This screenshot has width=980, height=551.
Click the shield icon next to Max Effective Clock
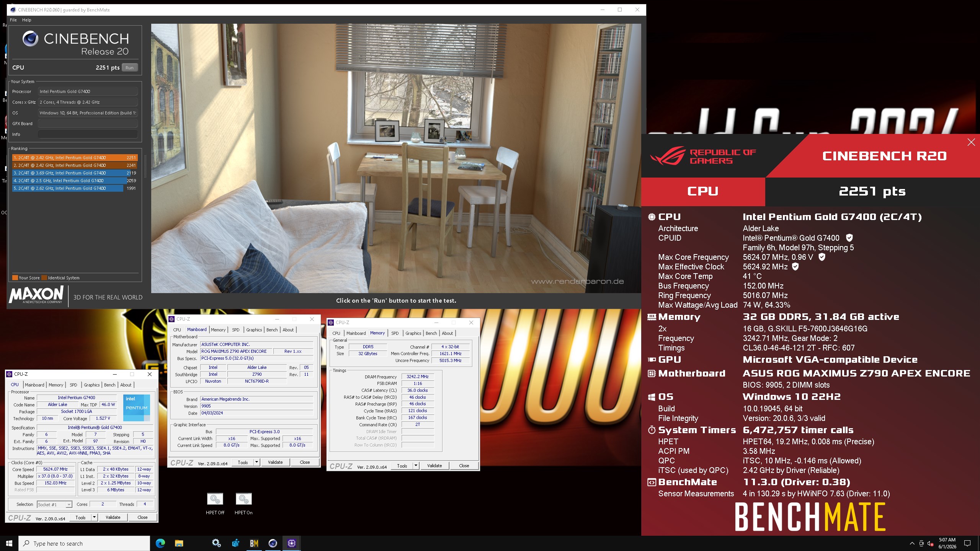click(x=795, y=267)
